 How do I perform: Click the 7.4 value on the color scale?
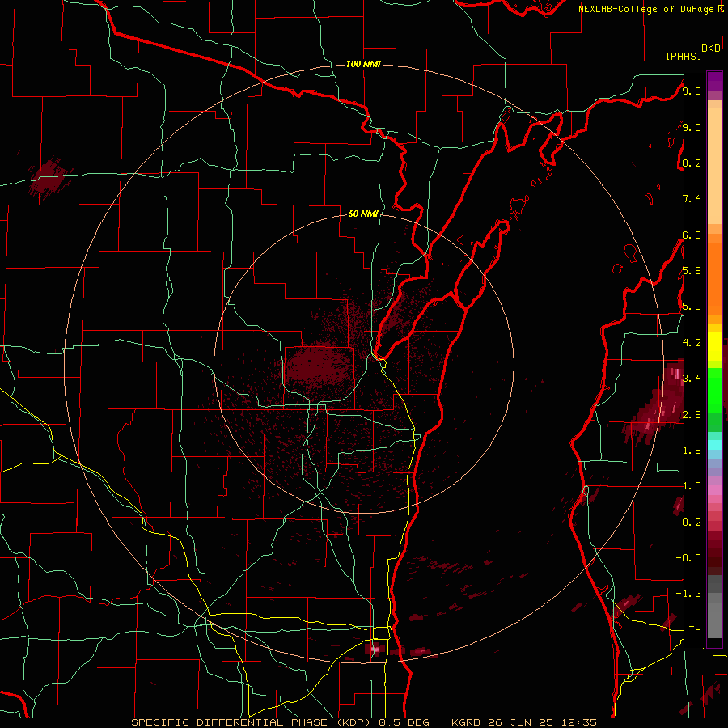[x=692, y=199]
